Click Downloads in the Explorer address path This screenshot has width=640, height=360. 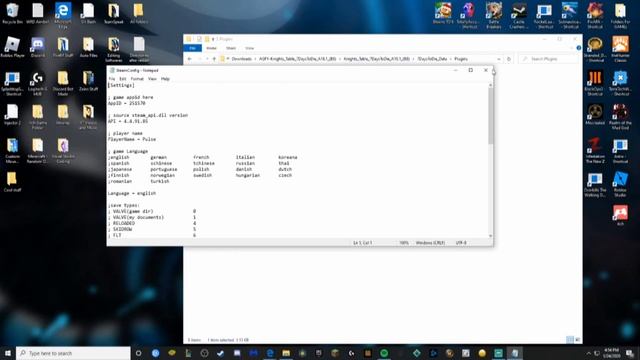(x=242, y=59)
